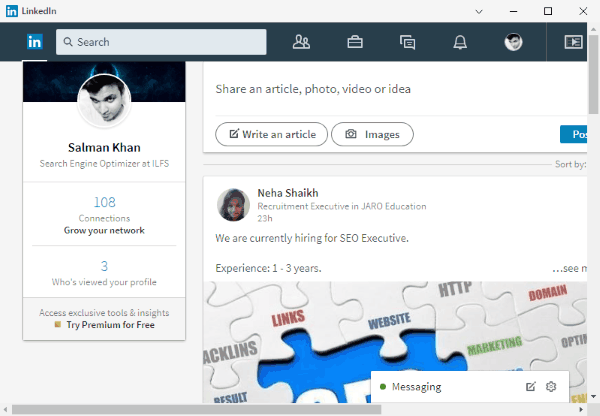Click the video panel icon at navbar end
Screen dimensions: 600x416
(573, 42)
